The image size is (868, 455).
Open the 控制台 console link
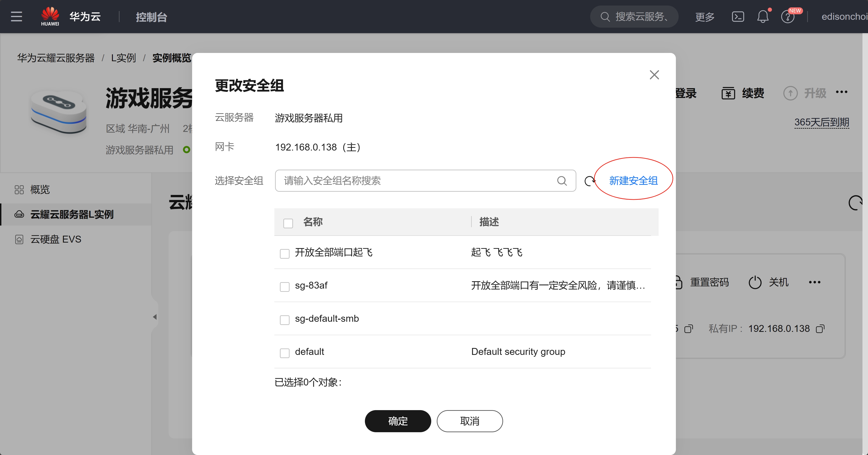pos(151,17)
